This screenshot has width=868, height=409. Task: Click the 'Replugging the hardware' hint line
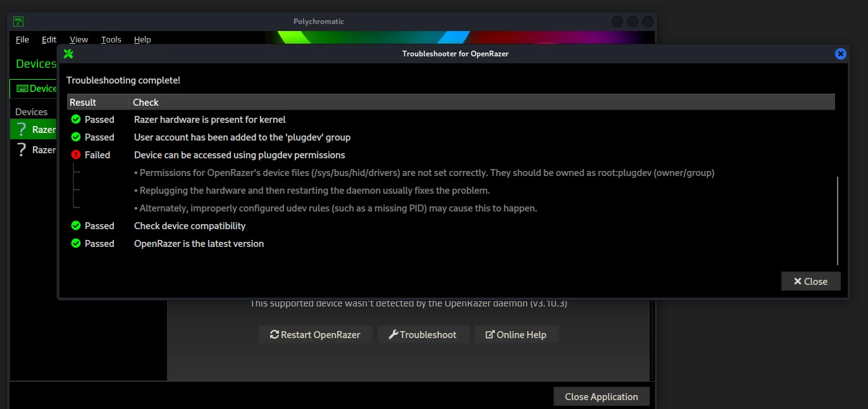point(312,190)
